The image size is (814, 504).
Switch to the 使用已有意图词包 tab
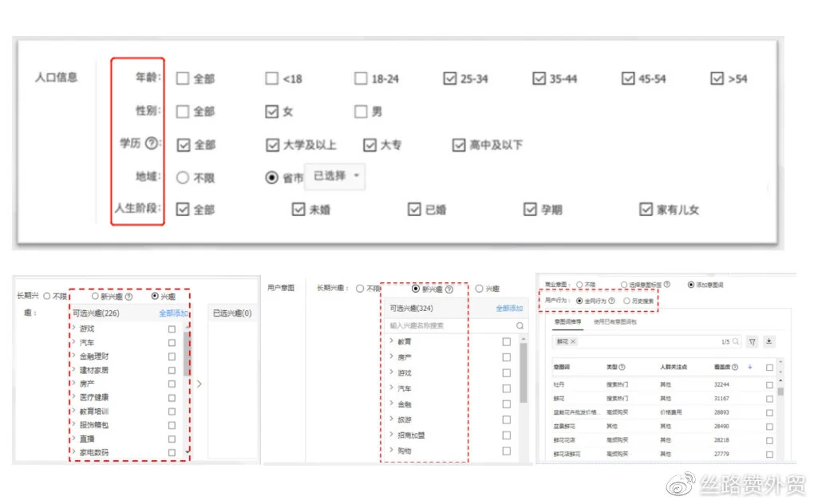click(x=617, y=321)
